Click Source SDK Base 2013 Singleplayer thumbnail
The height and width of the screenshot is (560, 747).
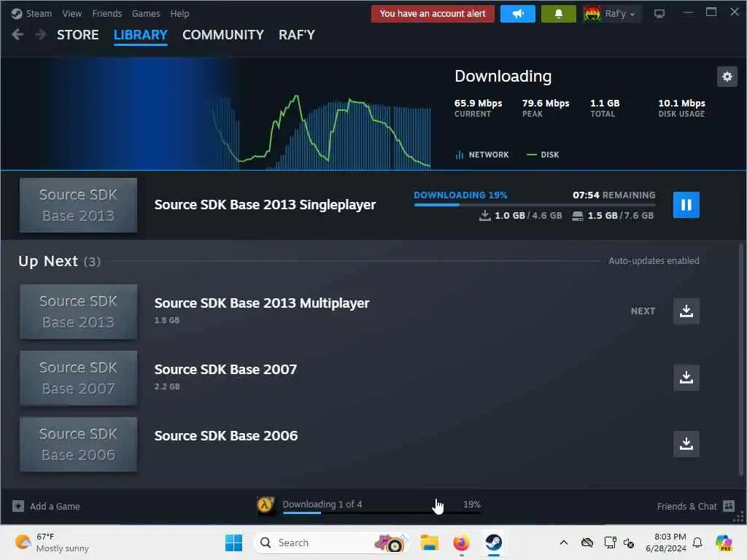point(78,205)
